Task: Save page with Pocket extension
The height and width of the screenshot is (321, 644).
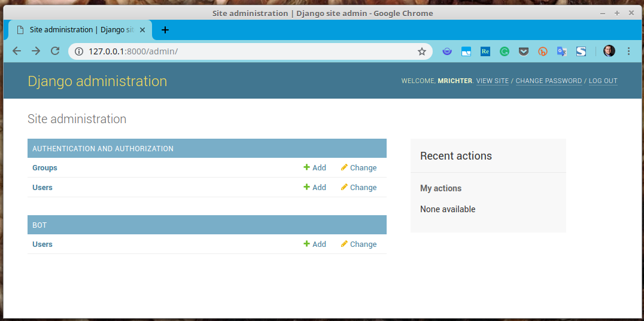Action: point(523,51)
